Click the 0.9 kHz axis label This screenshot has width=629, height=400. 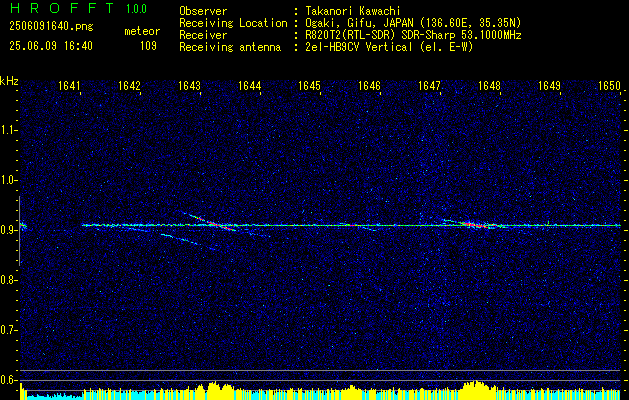coord(8,230)
